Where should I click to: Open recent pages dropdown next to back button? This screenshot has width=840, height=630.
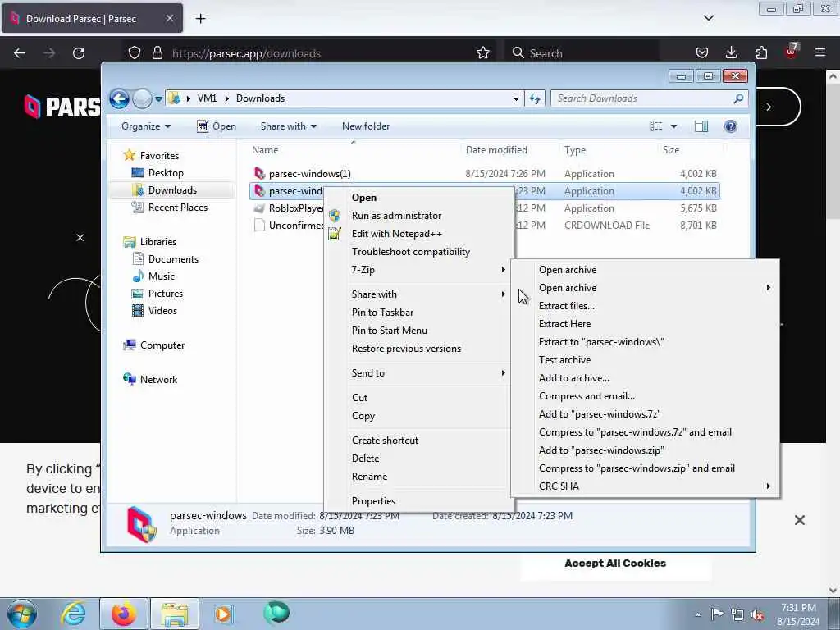click(158, 99)
